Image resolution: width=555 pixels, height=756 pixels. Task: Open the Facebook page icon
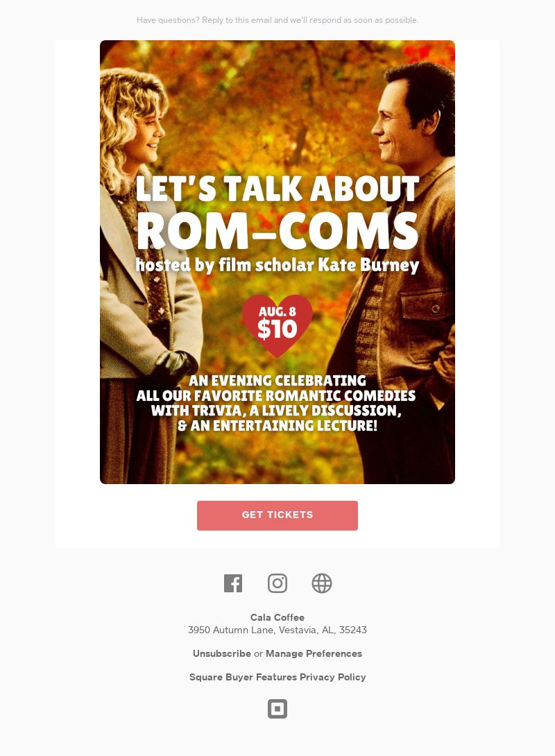tap(233, 583)
